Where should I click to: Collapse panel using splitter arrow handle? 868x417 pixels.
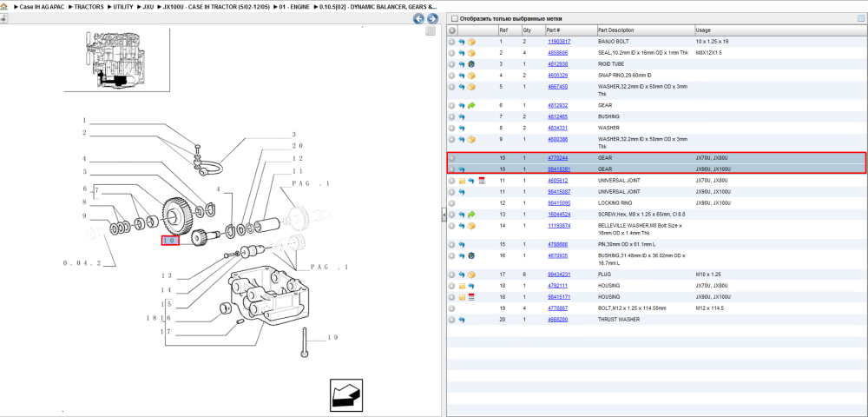pyautogui.click(x=444, y=216)
